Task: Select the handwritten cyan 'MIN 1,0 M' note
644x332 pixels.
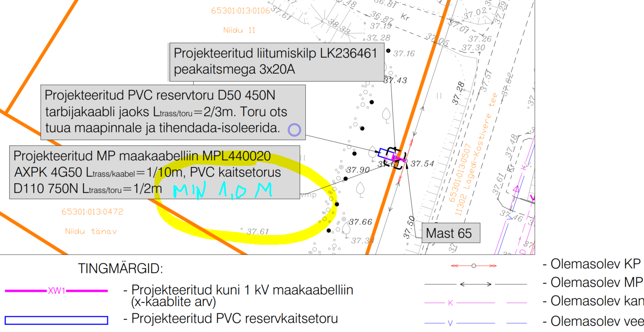Action: (222, 190)
